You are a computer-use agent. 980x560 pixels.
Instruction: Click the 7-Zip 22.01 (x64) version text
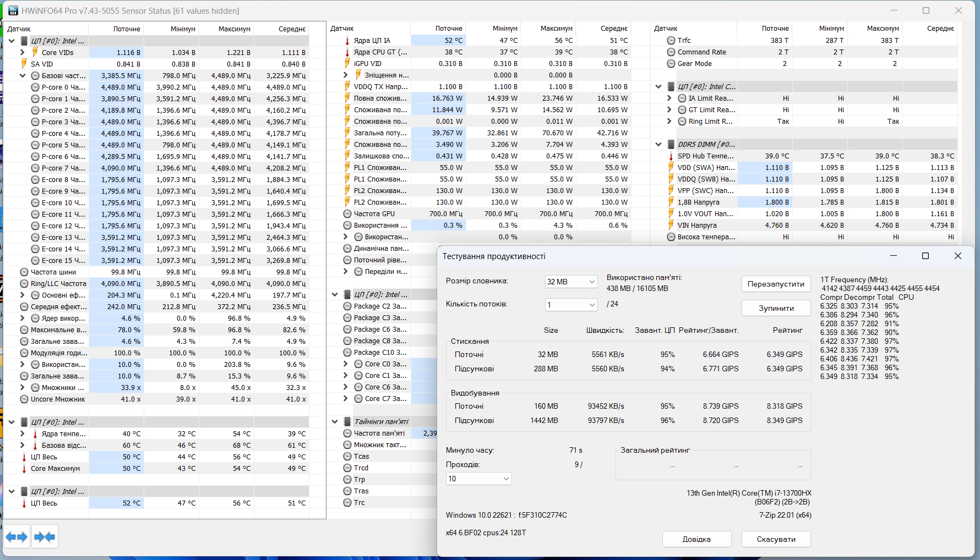click(785, 515)
